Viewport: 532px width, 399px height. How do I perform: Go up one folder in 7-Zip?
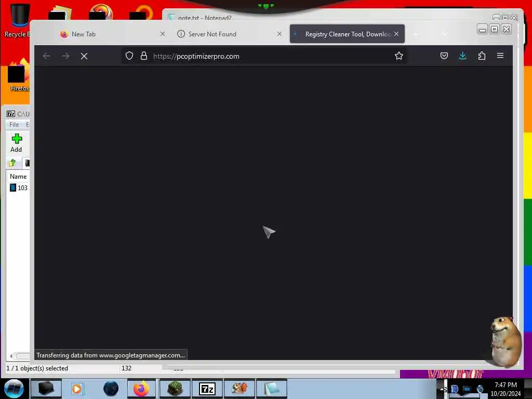(x=12, y=163)
